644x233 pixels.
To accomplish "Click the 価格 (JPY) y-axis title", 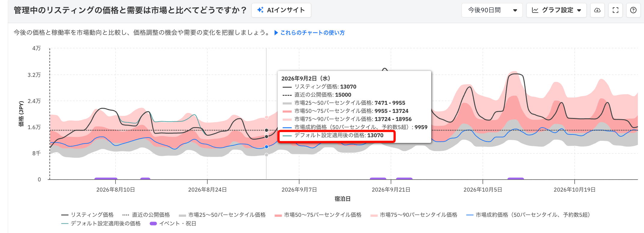I will point(21,114).
